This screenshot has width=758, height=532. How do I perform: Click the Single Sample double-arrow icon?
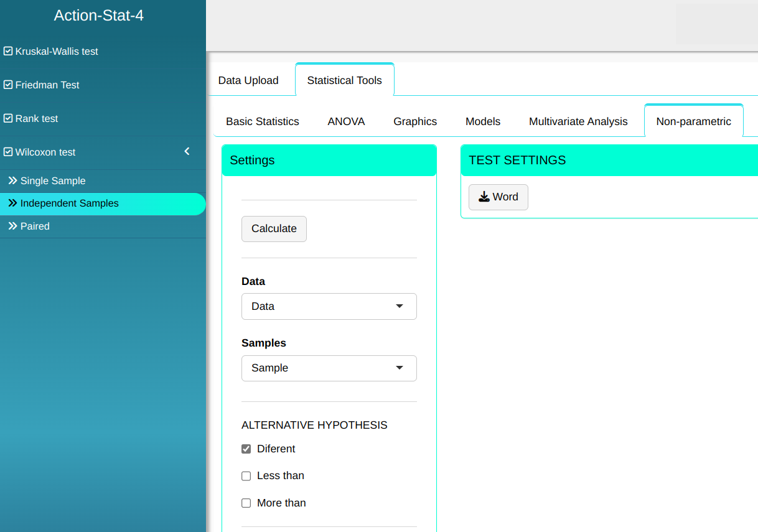[12, 181]
